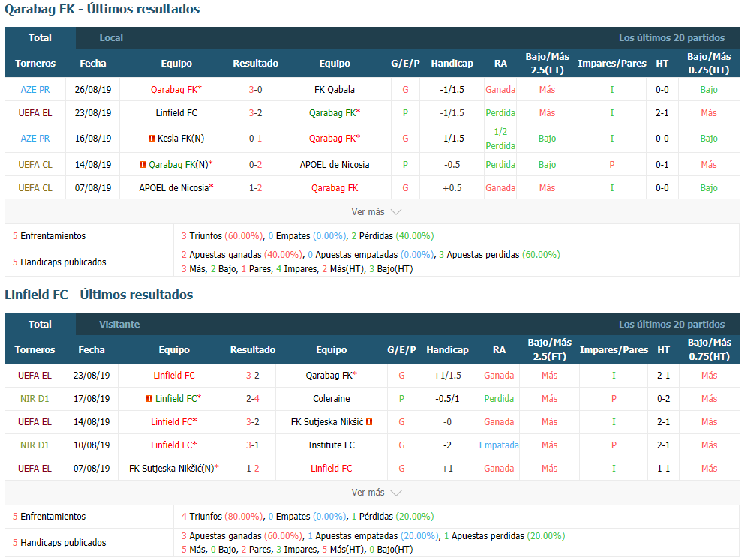This screenshot has height=560, width=745.
Task: Click the G/E/P column header in the Qarabag table
Action: coord(405,64)
